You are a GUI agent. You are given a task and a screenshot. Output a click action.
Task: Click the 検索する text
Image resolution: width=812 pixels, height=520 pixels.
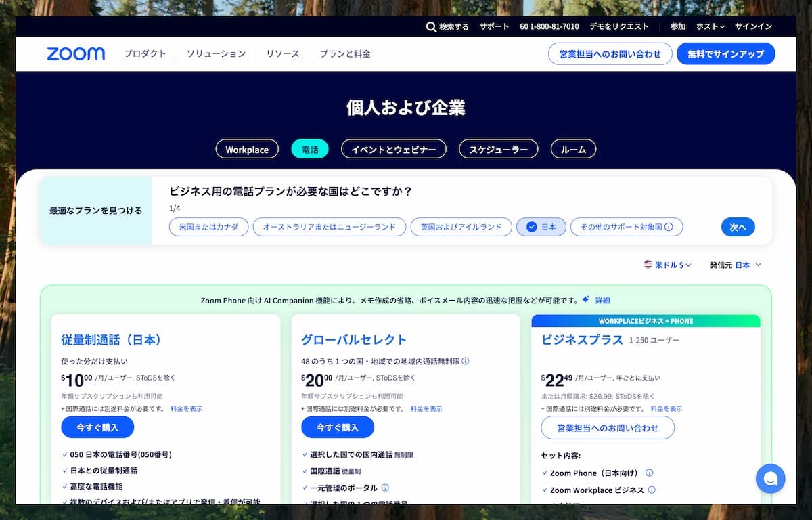point(453,27)
